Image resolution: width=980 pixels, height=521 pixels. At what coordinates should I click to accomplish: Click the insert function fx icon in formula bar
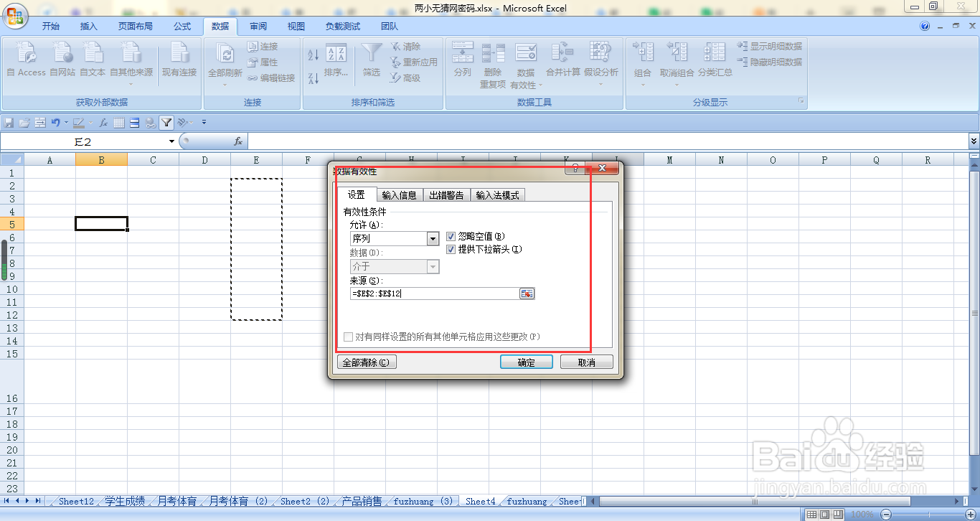point(238,142)
